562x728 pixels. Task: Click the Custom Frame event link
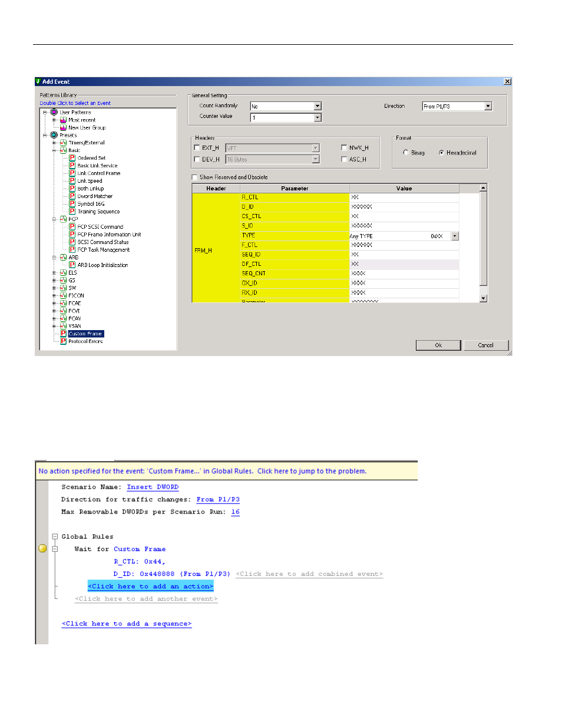140,549
